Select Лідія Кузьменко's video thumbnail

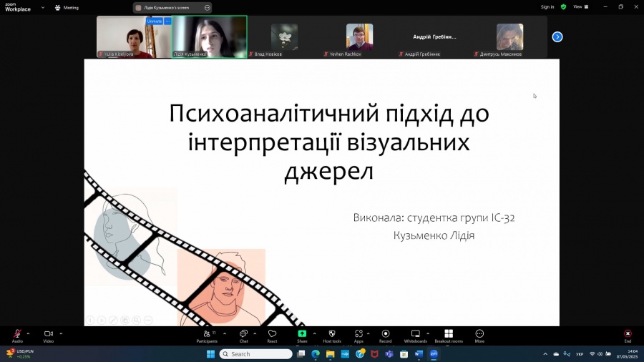[210, 37]
